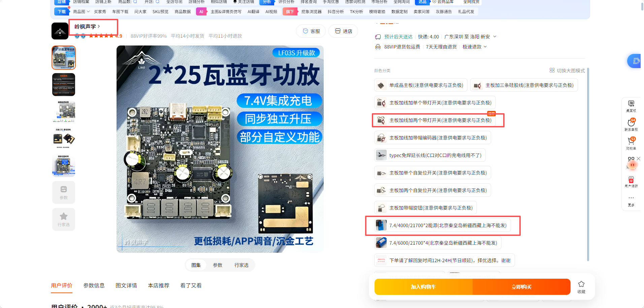Open the 商品图 dropdown in the toolbar
The width and height of the screenshot is (644, 308).
[81, 11]
